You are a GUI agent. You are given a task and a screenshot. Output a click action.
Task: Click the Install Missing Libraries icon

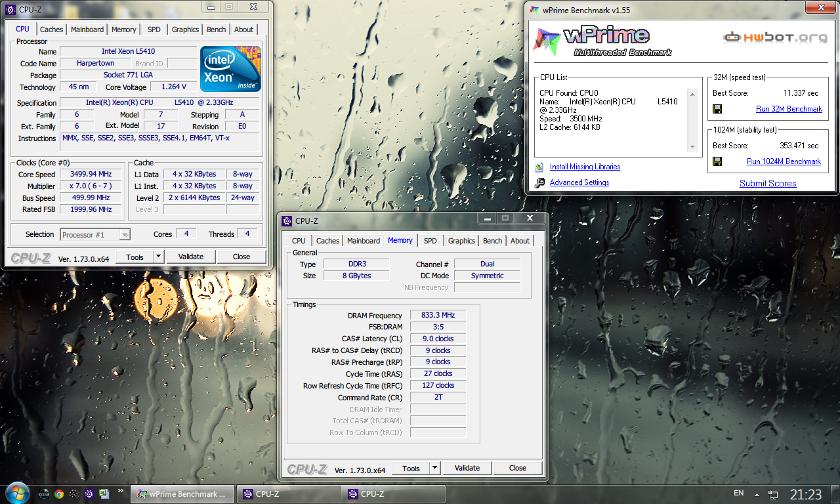tap(539, 167)
